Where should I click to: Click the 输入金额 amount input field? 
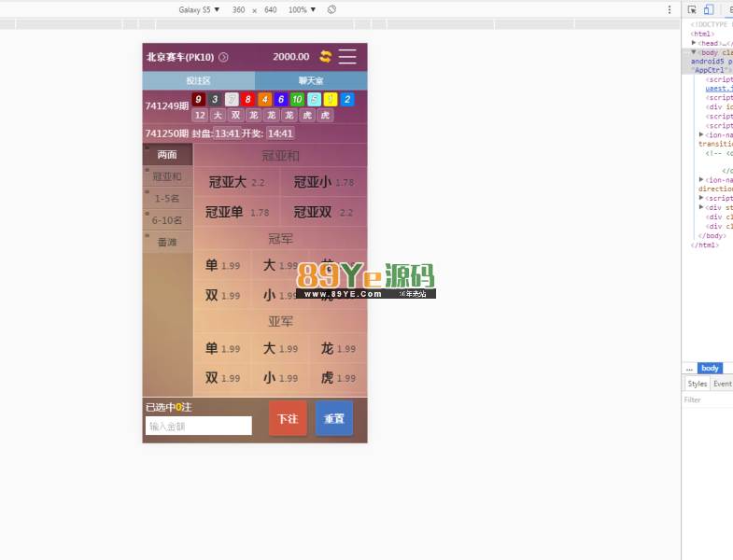199,426
